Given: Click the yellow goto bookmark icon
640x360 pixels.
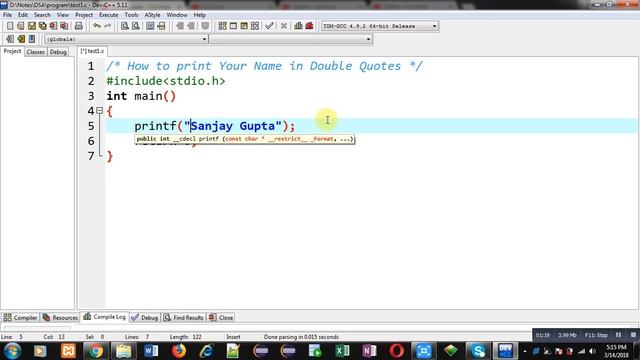Looking at the screenshot, I should [x=21, y=39].
